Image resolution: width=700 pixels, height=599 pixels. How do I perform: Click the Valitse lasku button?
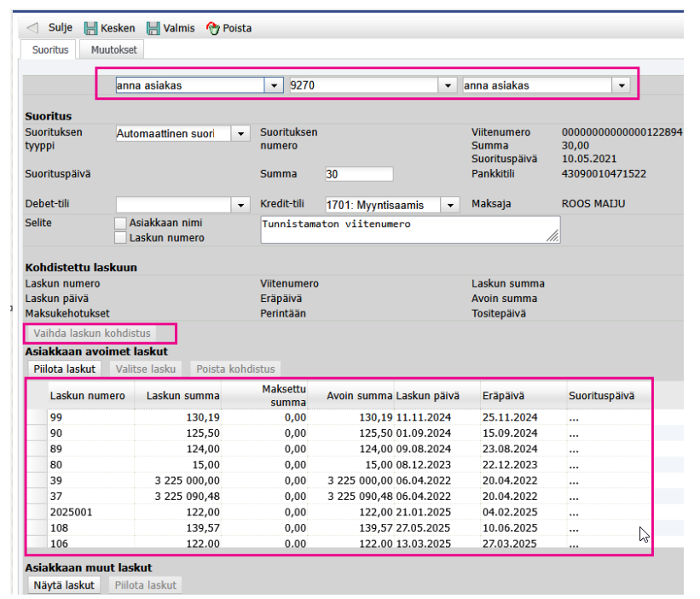[x=146, y=369]
